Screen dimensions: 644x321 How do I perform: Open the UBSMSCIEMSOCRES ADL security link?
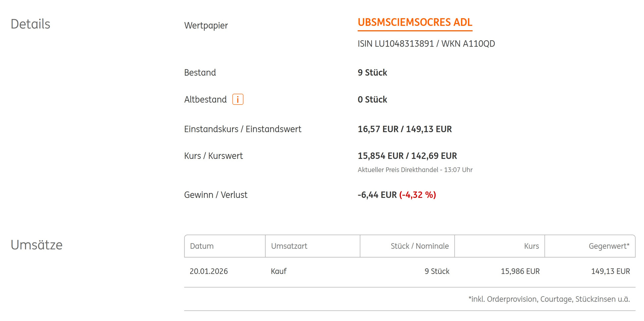[x=415, y=22]
